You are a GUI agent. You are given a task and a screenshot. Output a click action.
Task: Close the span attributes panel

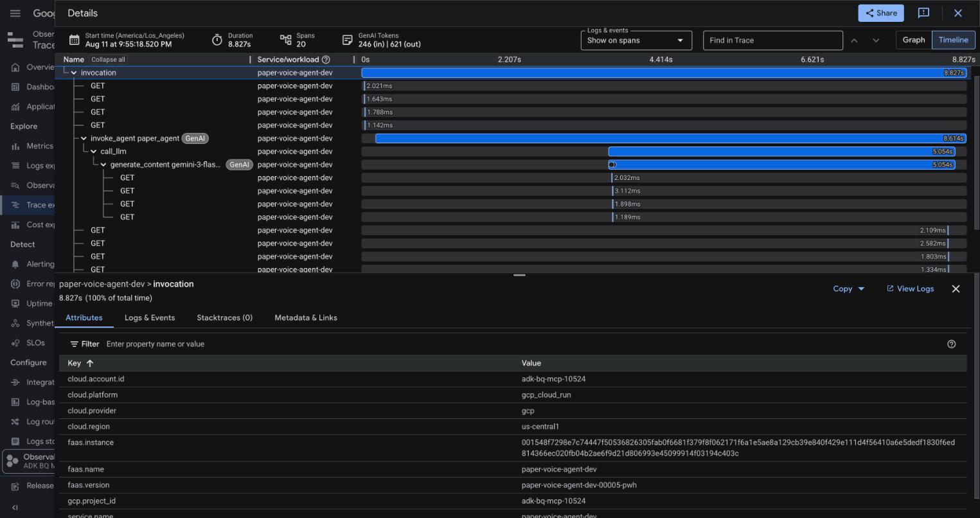(956, 289)
